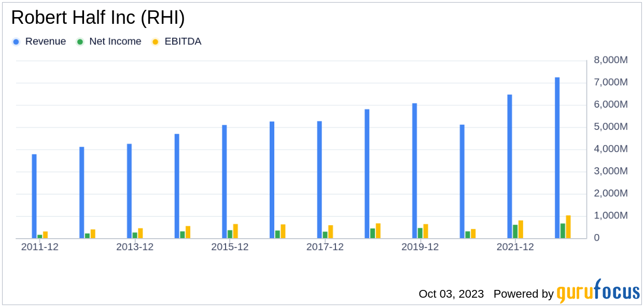This screenshot has width=644, height=307.
Task: Click the '2015-12' x-axis label
Action: coord(230,247)
